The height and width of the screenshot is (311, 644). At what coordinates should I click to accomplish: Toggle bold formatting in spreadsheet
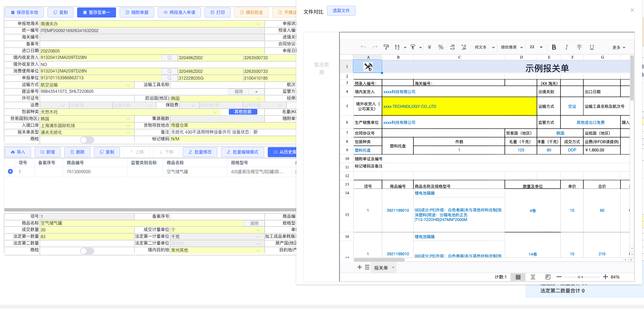click(x=554, y=47)
